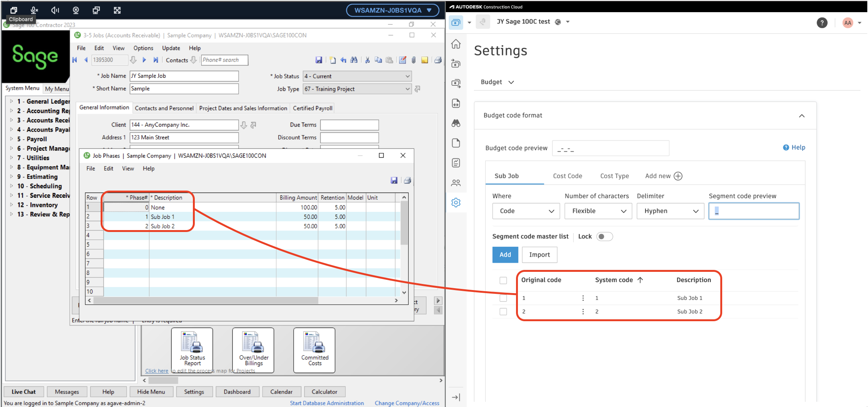Select the Home icon in Construction Cloud sidebar

[456, 44]
